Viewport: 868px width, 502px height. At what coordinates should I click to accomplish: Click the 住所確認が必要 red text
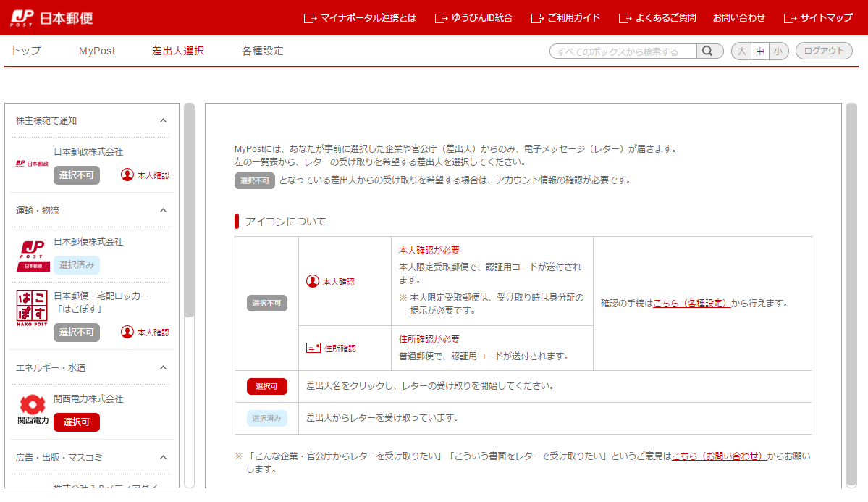[429, 339]
